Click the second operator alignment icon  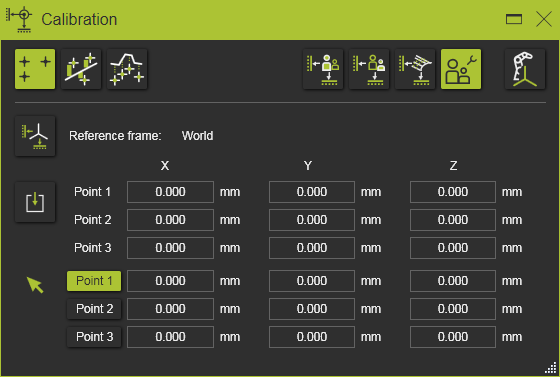coord(369,69)
